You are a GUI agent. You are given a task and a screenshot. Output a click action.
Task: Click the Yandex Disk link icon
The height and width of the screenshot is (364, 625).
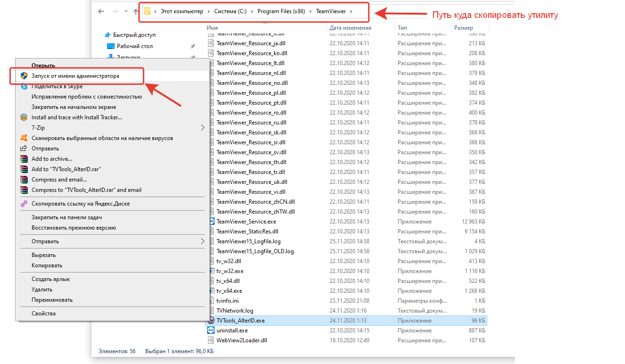click(24, 204)
